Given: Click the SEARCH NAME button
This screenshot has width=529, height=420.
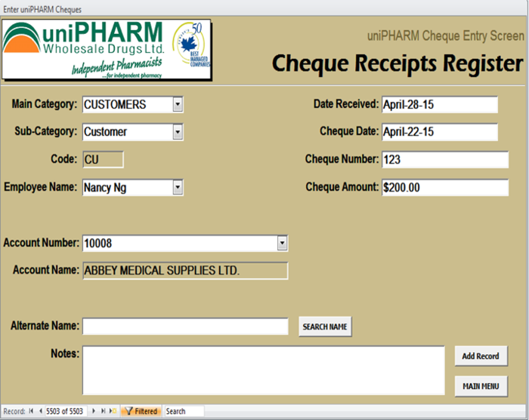Looking at the screenshot, I should coord(325,326).
